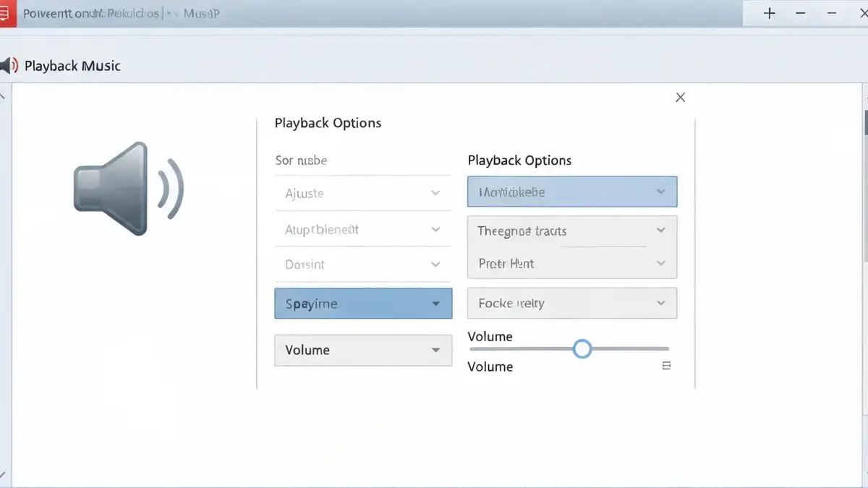This screenshot has height=488, width=868.
Task: Click the plus button in the title bar
Action: point(770,13)
